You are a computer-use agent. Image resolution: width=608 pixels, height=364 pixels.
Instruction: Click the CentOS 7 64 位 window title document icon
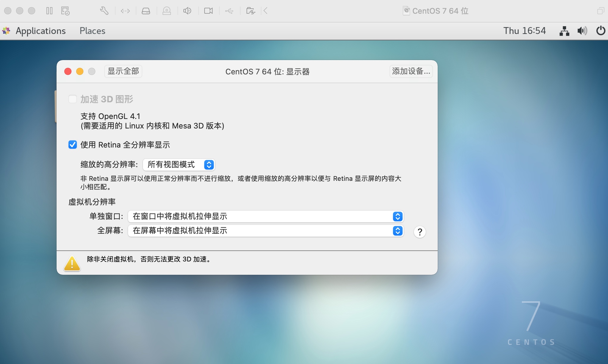[406, 11]
